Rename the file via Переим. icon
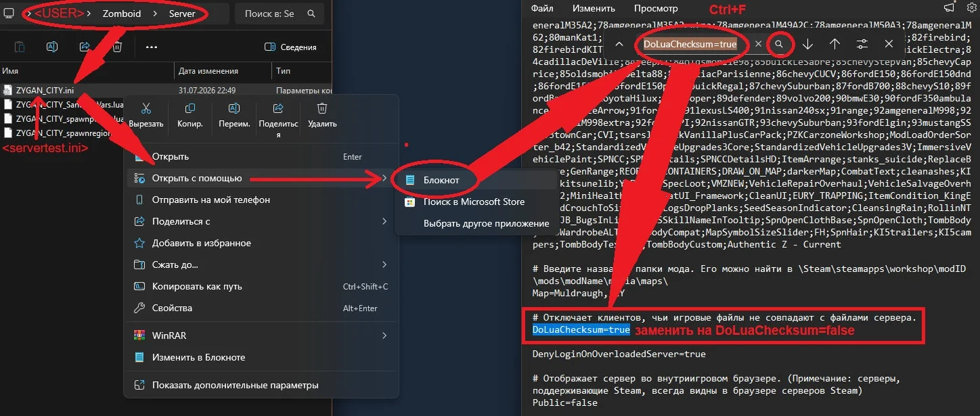 [234, 108]
